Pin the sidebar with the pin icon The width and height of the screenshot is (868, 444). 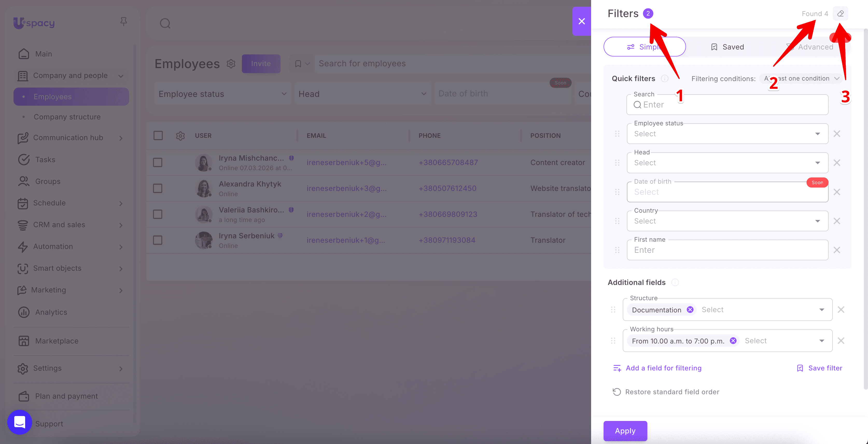[x=124, y=22]
